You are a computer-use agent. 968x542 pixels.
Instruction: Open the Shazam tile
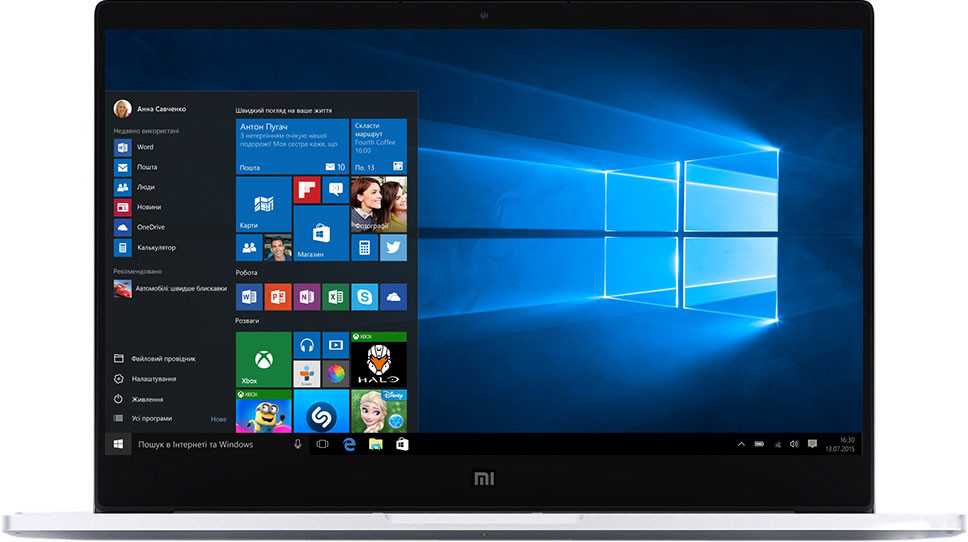[321, 412]
